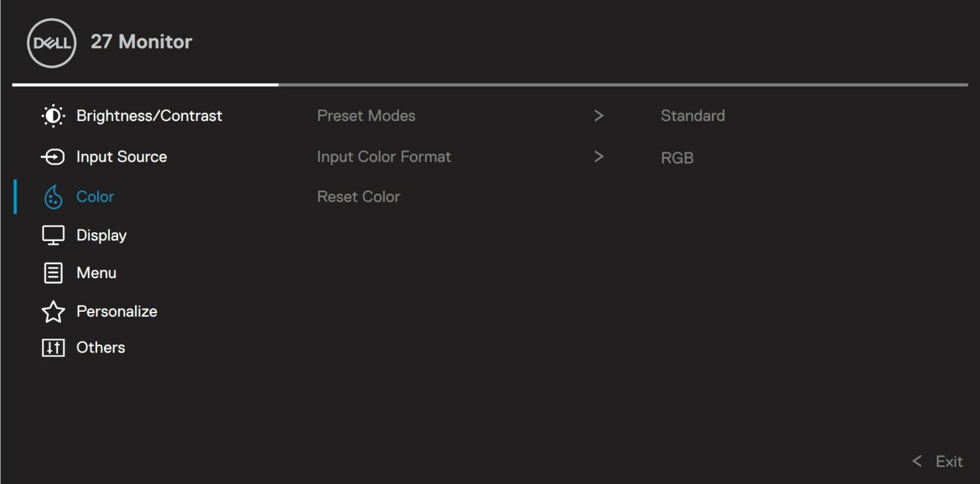The width and height of the screenshot is (980, 484).
Task: Click the Personalize star icon
Action: (54, 311)
